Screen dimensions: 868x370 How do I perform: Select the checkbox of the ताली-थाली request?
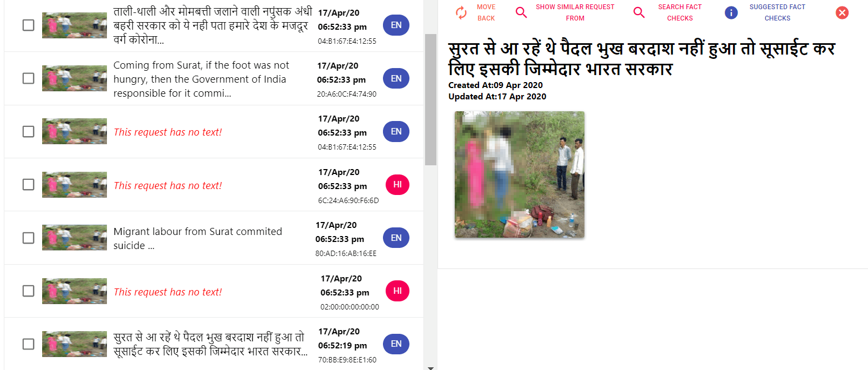[x=29, y=25]
